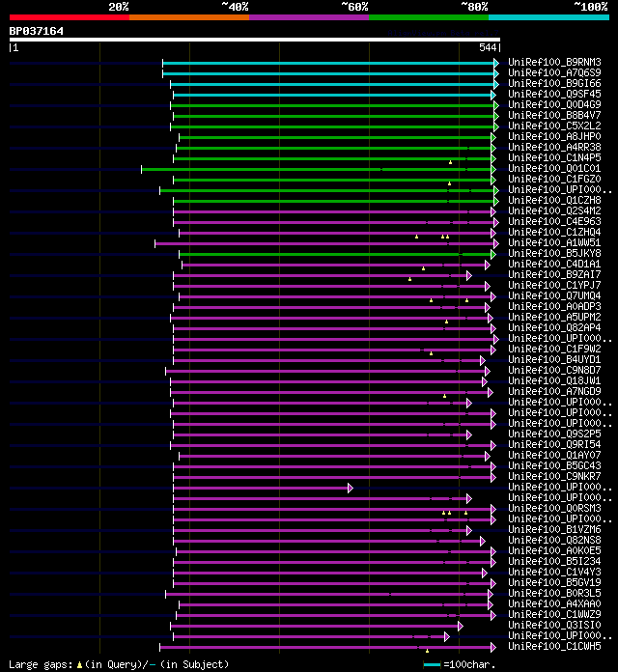The image size is (618, 672).
Task: Select label UniRef100_Q7UMQ4
Action: click(554, 296)
